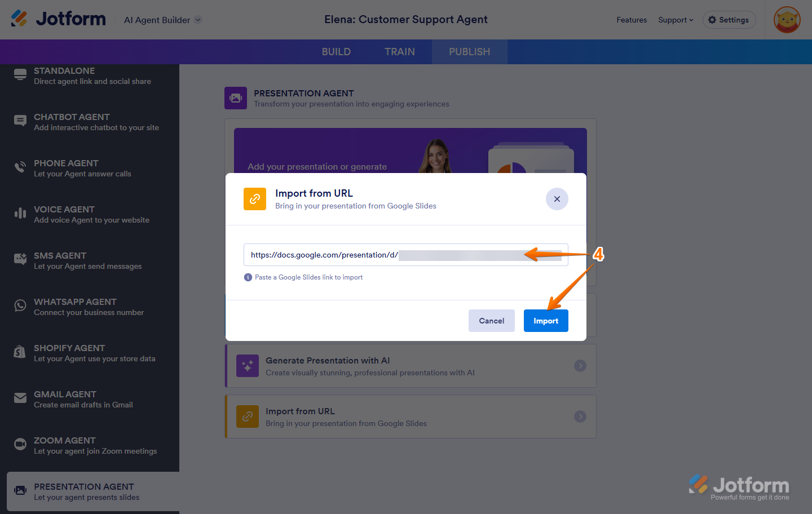Click the Gmail Agent envelope icon
This screenshot has width=812, height=514.
[x=20, y=398]
